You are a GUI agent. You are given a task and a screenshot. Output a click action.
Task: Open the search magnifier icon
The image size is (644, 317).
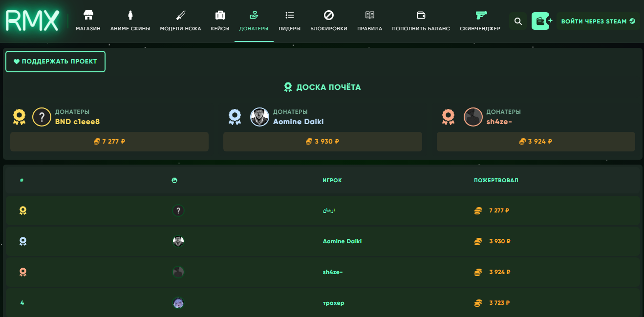coord(518,21)
